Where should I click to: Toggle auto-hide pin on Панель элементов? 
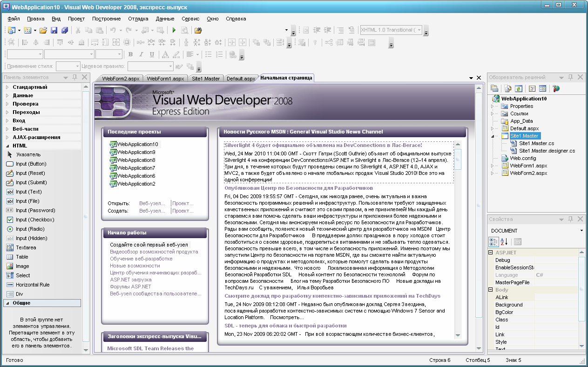75,77
